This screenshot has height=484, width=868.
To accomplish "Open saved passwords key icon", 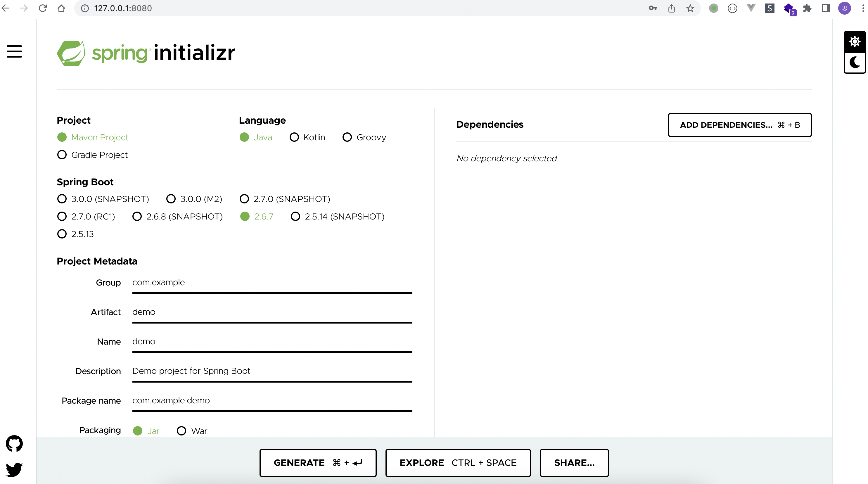I will pyautogui.click(x=653, y=8).
